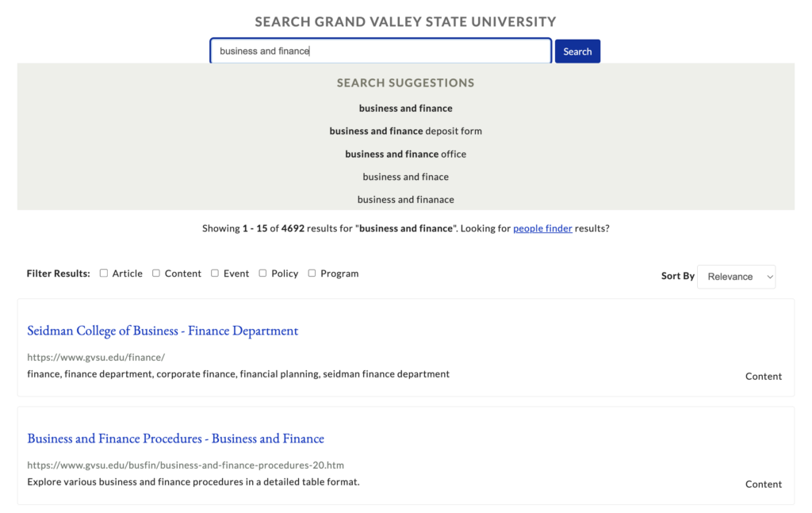812x513 pixels.
Task: Choose the "business and finanace" suggestion
Action: pos(405,200)
